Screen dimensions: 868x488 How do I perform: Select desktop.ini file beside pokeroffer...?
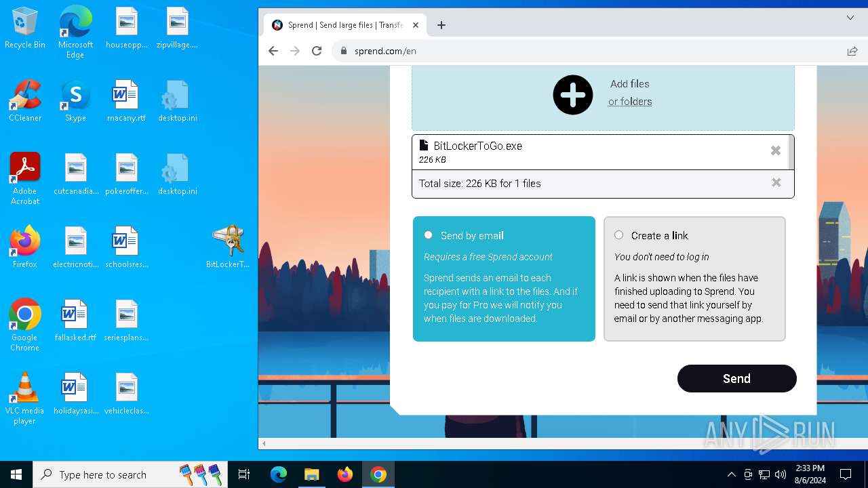point(177,174)
